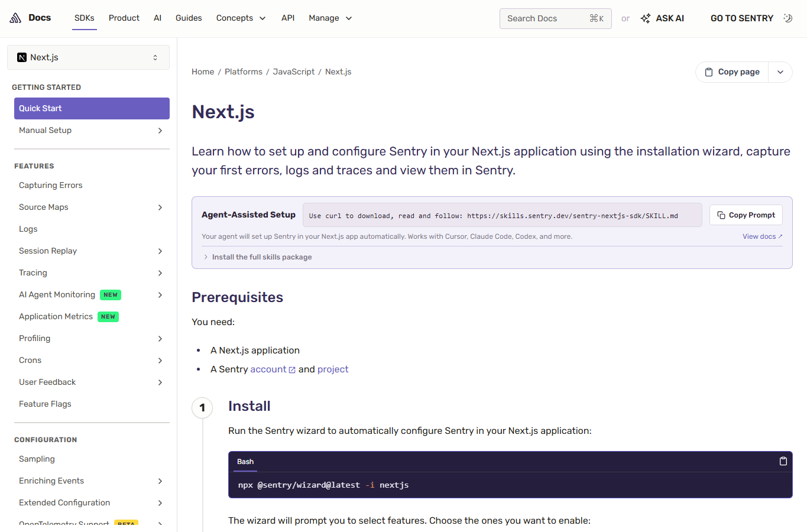Click the copy icon on Copy Prompt
This screenshot has width=807, height=532.
[721, 215]
